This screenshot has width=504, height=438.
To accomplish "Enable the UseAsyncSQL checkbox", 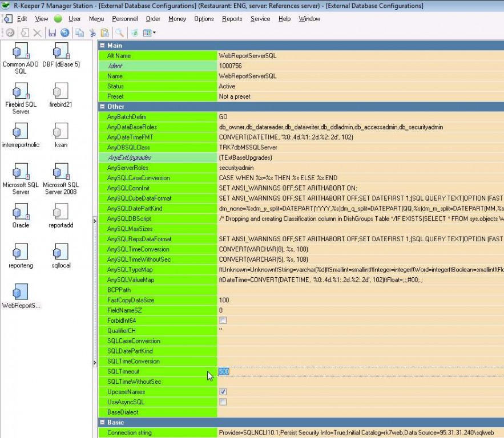I will (223, 402).
